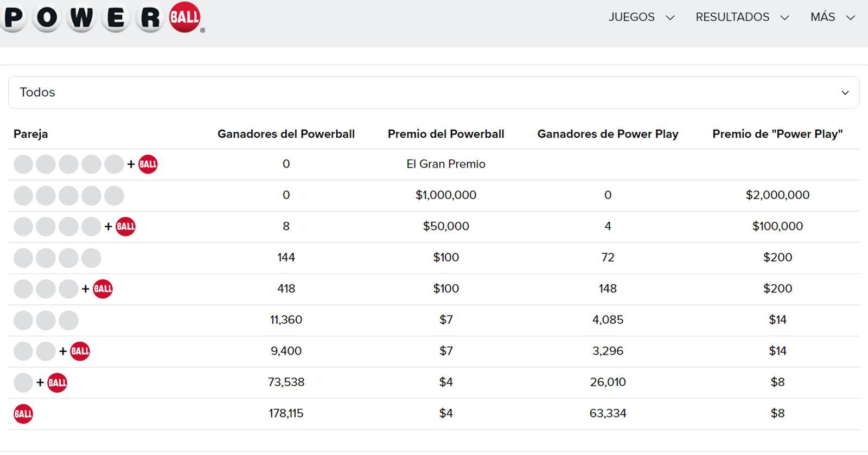
Task: Open the RESULTADOS menu item
Action: [732, 17]
